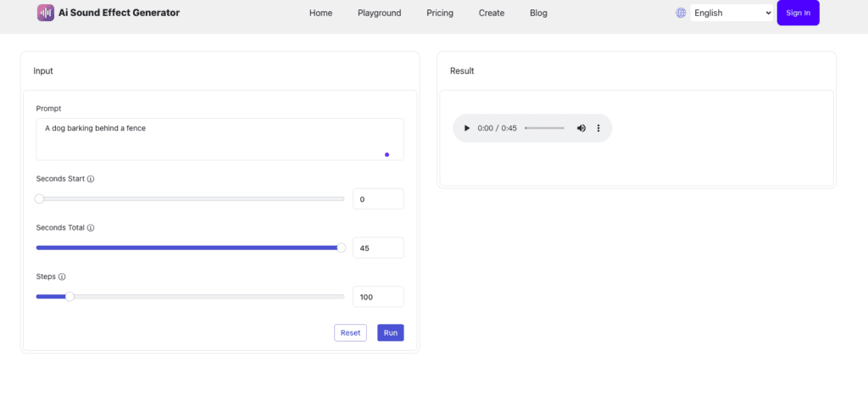Open the Playground menu item
Screen dimensions: 868x396
pyautogui.click(x=379, y=13)
